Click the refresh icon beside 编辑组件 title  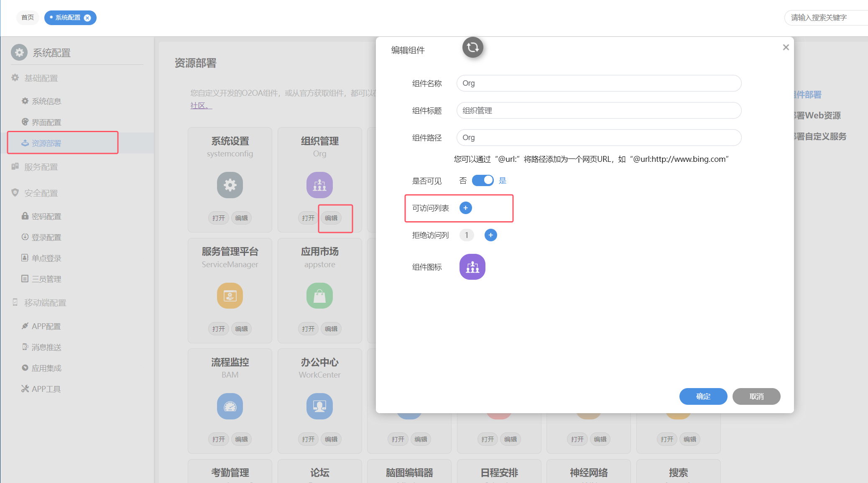pos(472,47)
